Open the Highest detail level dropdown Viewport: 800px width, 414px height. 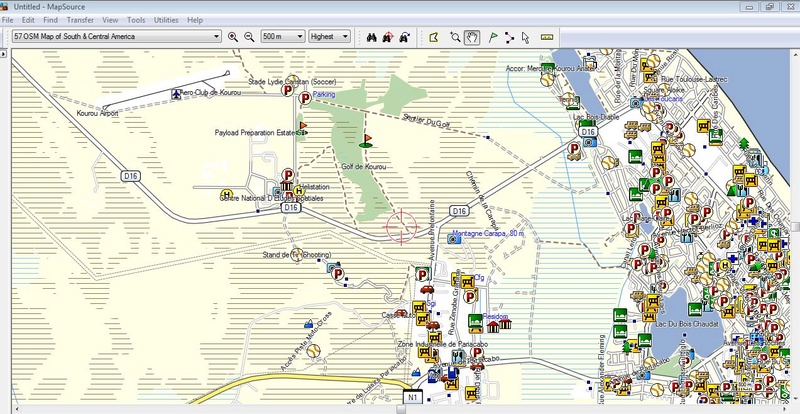[x=330, y=37]
